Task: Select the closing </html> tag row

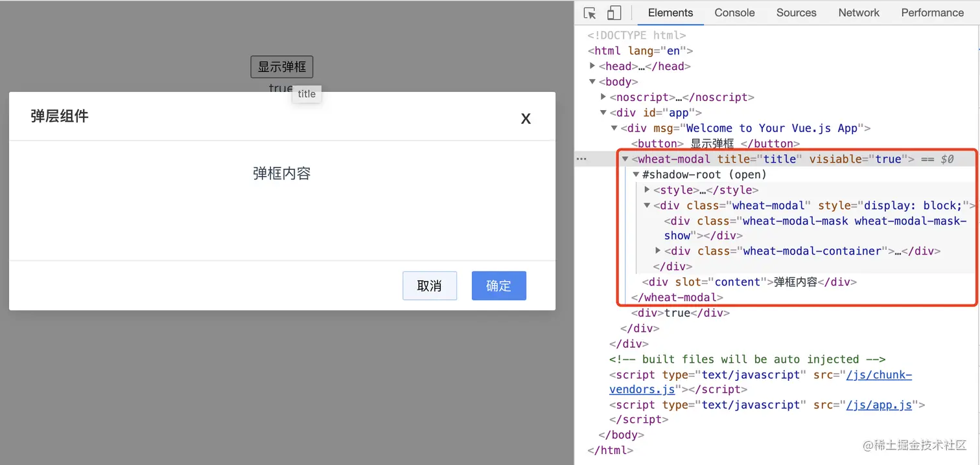Action: pos(611,450)
